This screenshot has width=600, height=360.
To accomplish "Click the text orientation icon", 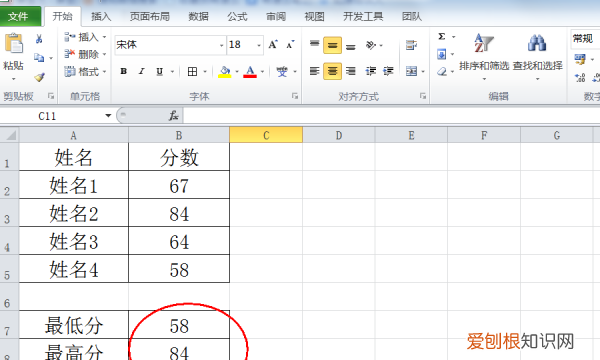I will point(371,45).
